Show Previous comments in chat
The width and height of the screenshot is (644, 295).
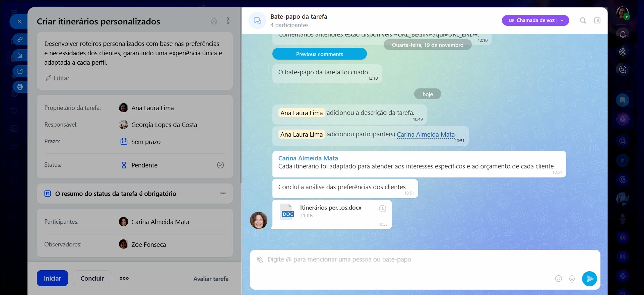click(319, 54)
